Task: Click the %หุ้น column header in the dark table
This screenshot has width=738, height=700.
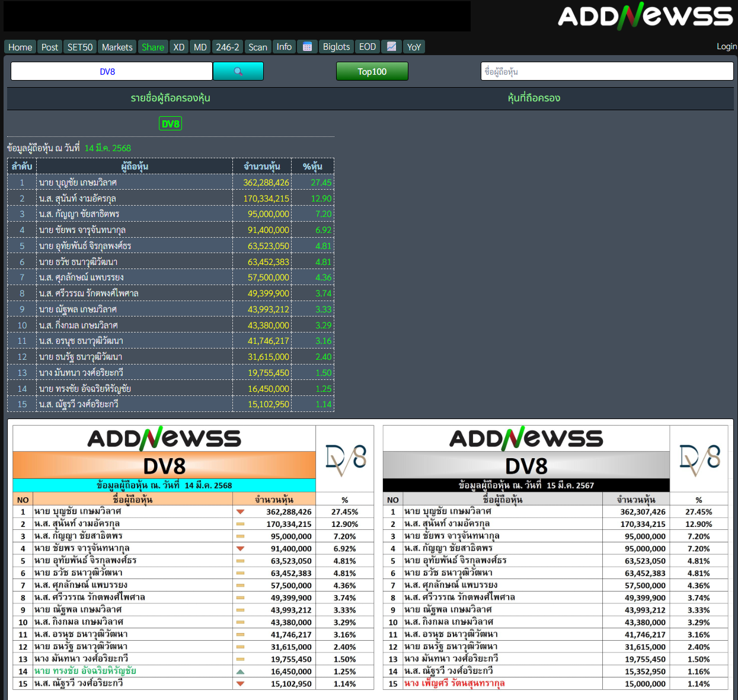Action: tap(312, 166)
